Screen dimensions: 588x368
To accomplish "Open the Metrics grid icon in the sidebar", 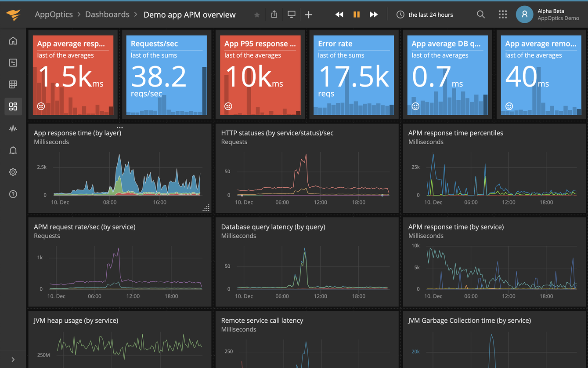I will coord(13,84).
